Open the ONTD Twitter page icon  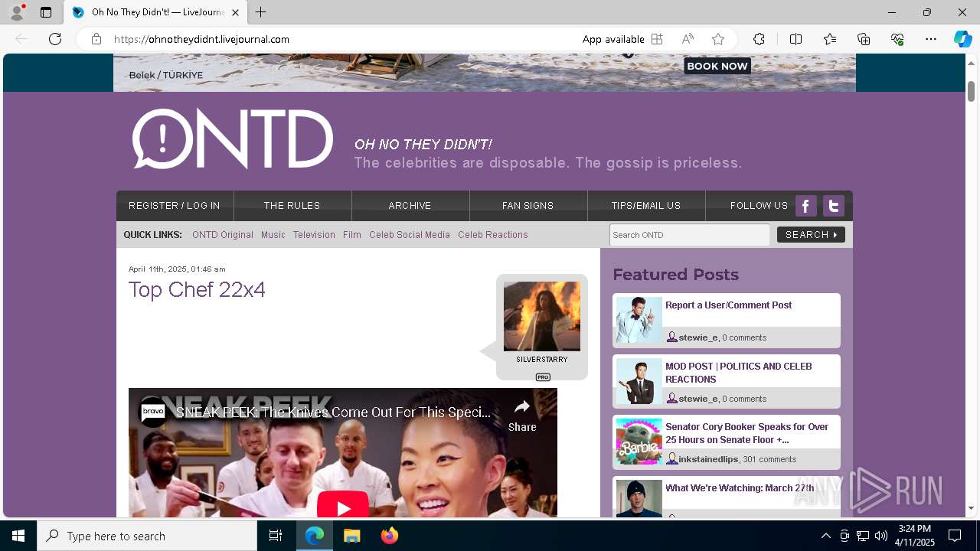834,206
